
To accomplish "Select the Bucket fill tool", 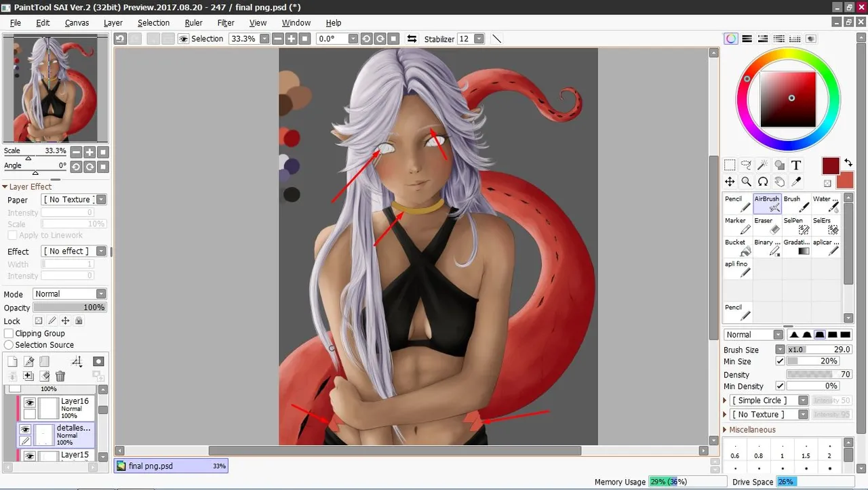I will (738, 247).
